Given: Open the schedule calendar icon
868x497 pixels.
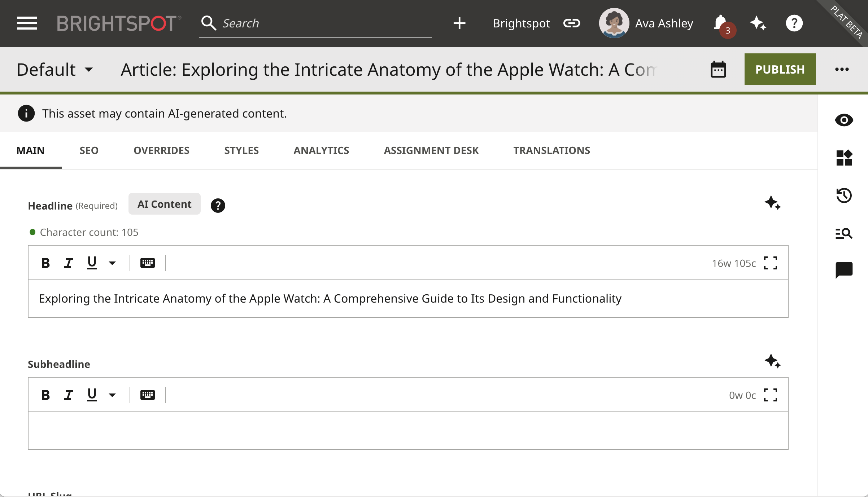Looking at the screenshot, I should [x=718, y=70].
